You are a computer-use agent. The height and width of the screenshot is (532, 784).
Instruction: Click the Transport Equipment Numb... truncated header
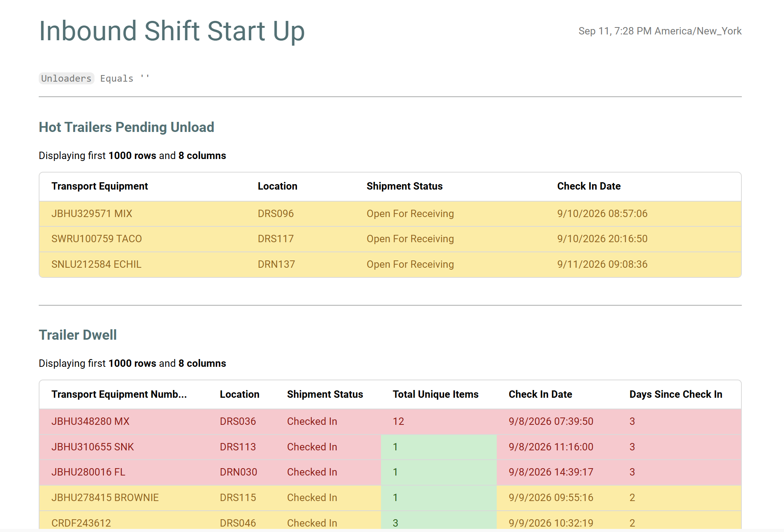coord(119,394)
